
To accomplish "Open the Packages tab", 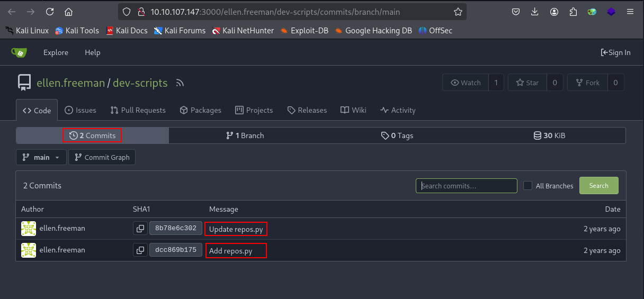I will point(200,110).
